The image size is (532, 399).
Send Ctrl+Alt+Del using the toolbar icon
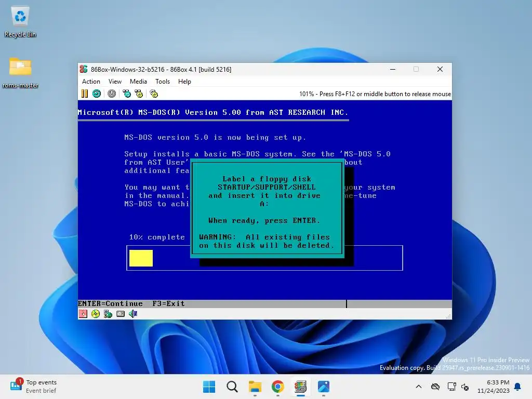point(127,94)
